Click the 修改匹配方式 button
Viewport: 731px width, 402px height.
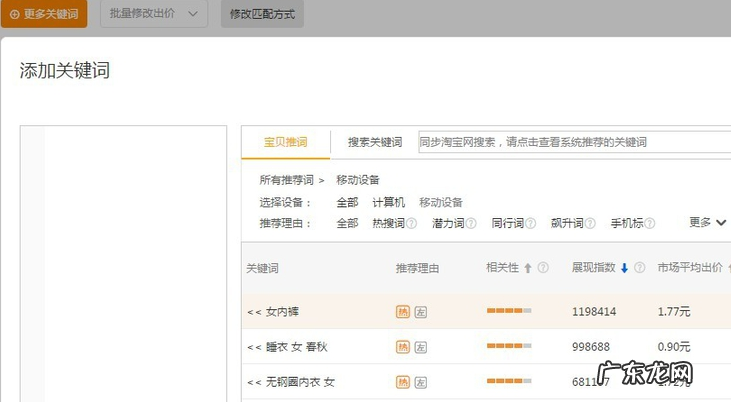(262, 14)
